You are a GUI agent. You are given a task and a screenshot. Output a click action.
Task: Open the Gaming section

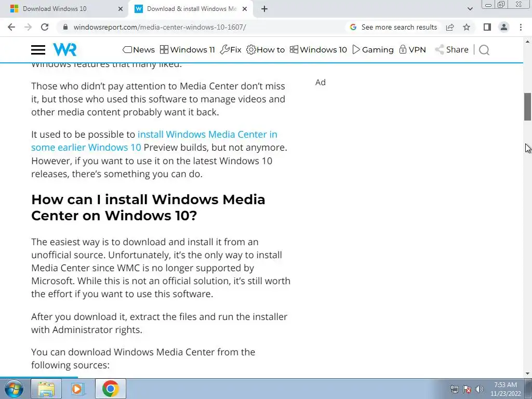click(373, 49)
